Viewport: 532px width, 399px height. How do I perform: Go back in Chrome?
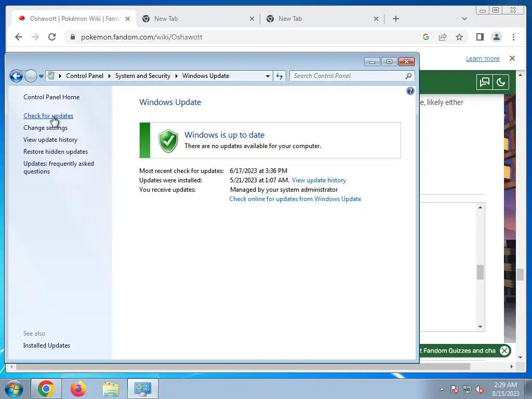(19, 37)
